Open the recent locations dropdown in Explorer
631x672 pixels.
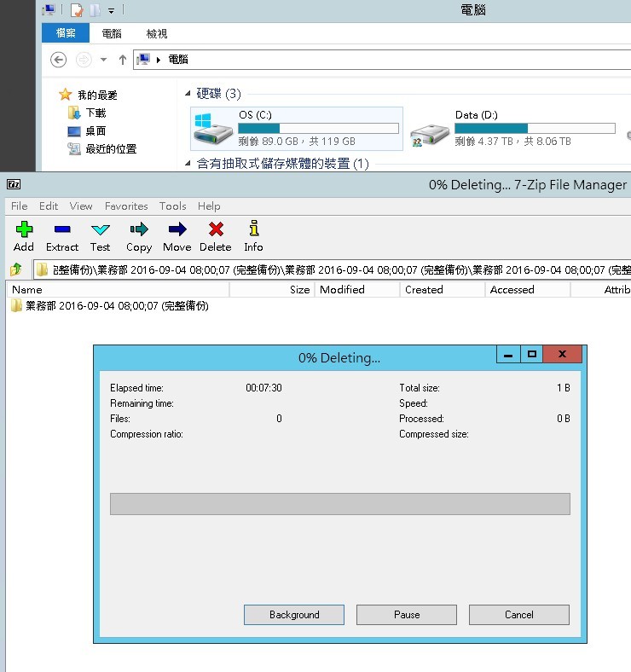104,60
